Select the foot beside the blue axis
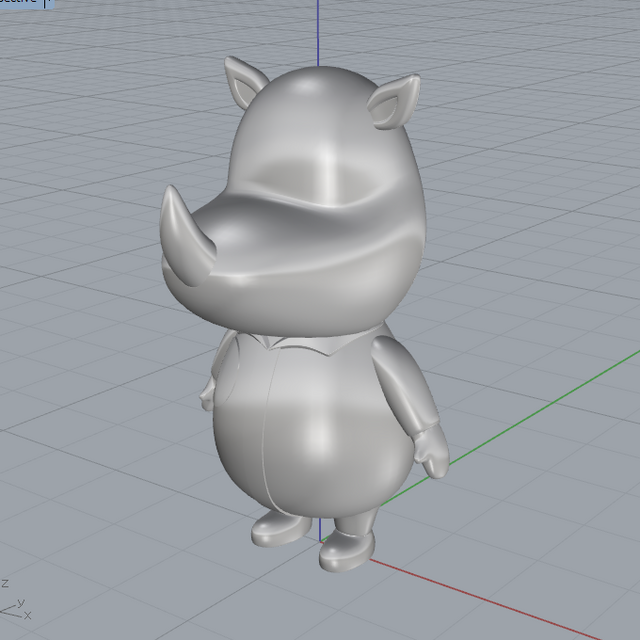This screenshot has height=640, width=640. tap(280, 528)
